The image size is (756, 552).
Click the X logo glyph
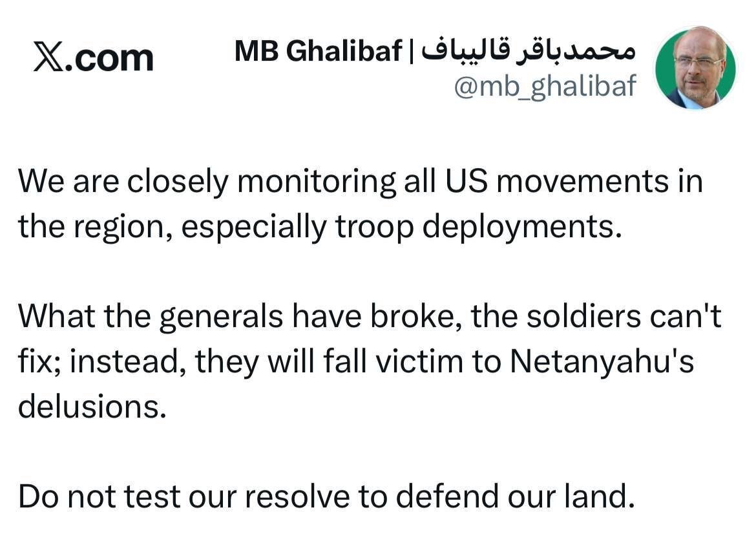point(48,58)
